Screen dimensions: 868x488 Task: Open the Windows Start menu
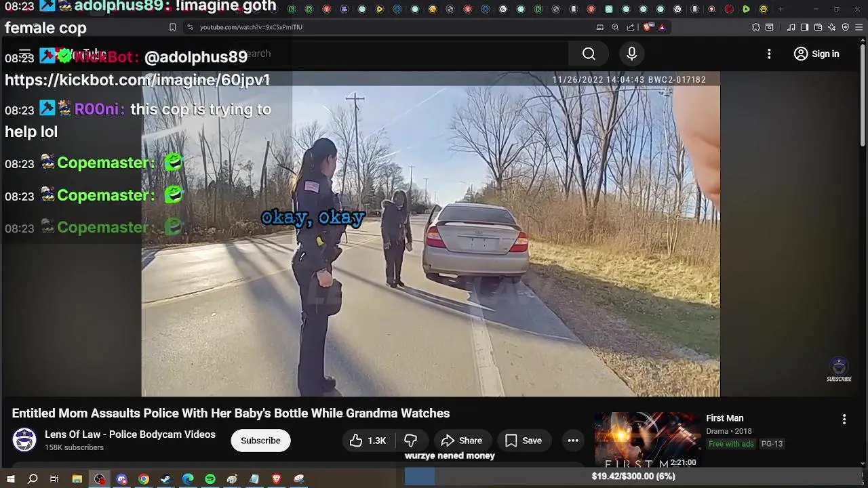(x=10, y=479)
